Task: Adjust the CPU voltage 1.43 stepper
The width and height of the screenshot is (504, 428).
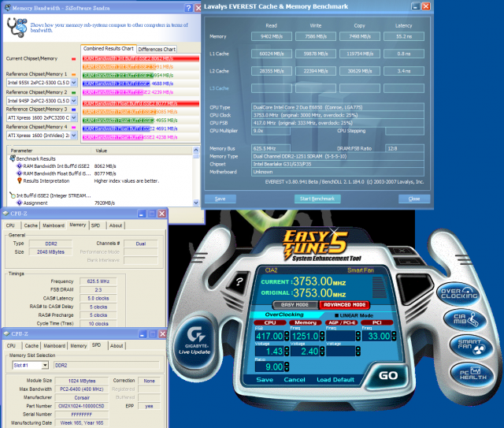Action: pyautogui.click(x=287, y=351)
